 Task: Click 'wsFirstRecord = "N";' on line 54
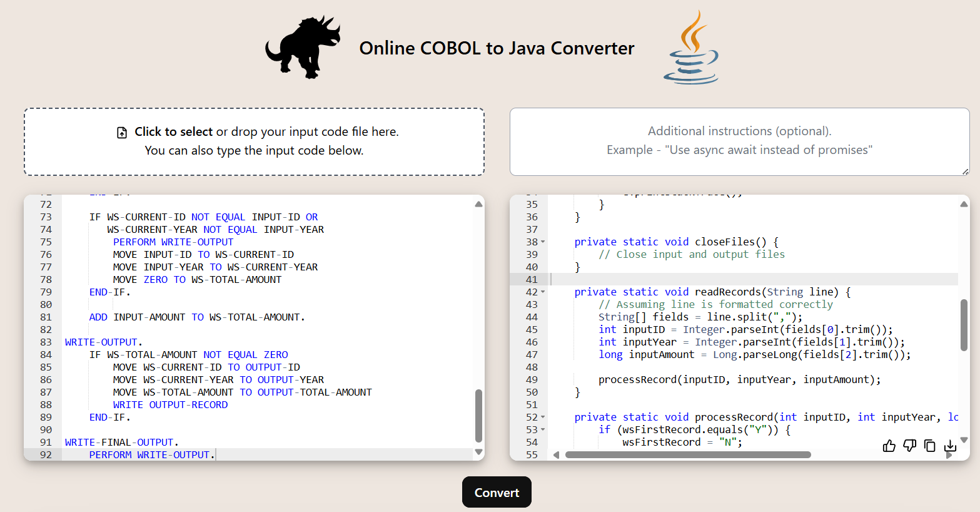point(682,443)
